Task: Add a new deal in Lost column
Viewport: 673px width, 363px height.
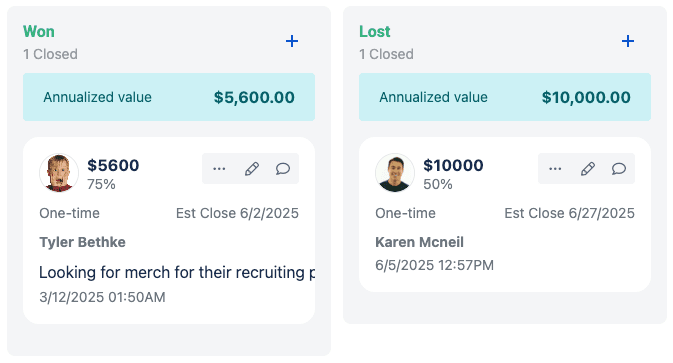Action: click(x=628, y=41)
